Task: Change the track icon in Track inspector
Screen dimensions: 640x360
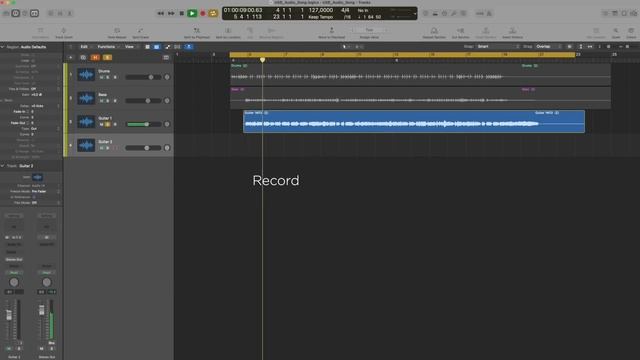Action: tap(38, 177)
